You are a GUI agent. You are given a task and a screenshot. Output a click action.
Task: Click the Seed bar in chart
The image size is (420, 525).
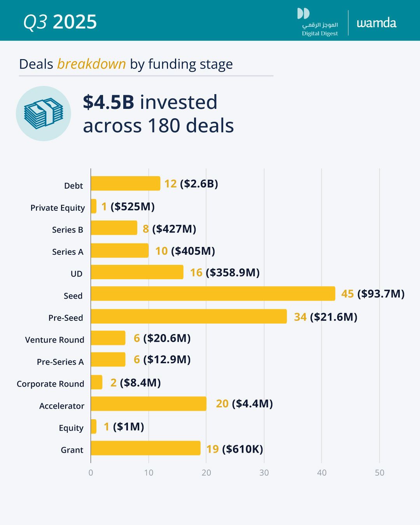(213, 294)
